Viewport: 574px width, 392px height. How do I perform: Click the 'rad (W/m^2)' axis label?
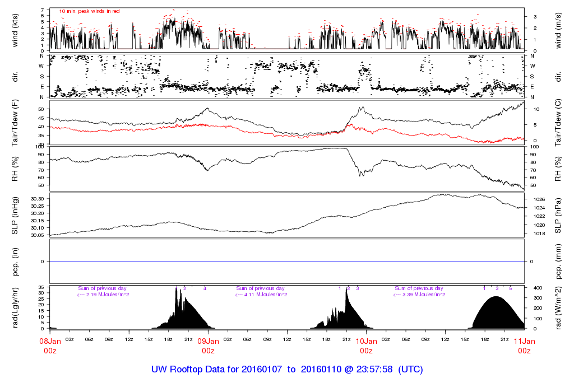click(x=559, y=307)
